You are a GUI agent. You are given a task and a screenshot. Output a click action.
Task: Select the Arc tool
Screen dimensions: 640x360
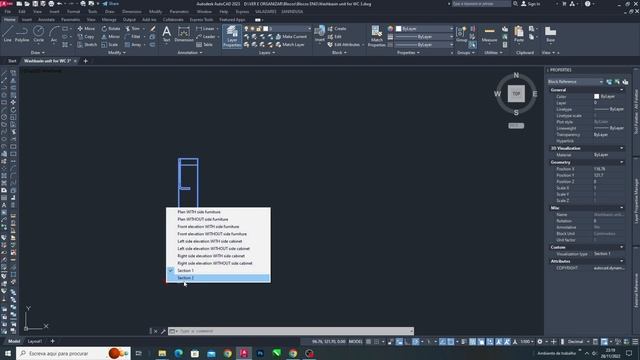pyautogui.click(x=54, y=33)
